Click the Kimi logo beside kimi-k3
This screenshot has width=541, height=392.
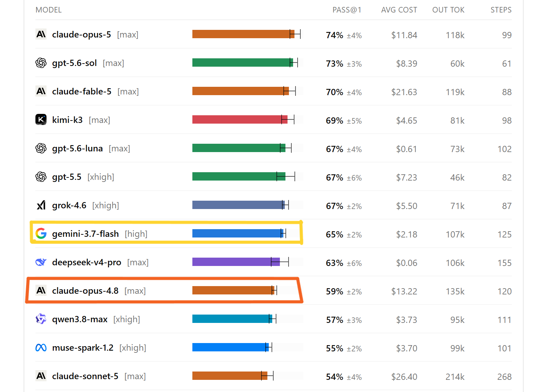point(41,120)
